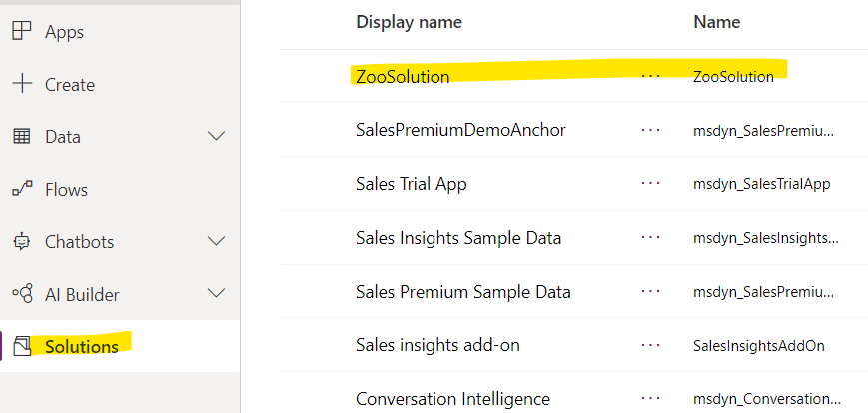Click the Data table icon
Screen dimensions: 868x413
[x=22, y=136]
